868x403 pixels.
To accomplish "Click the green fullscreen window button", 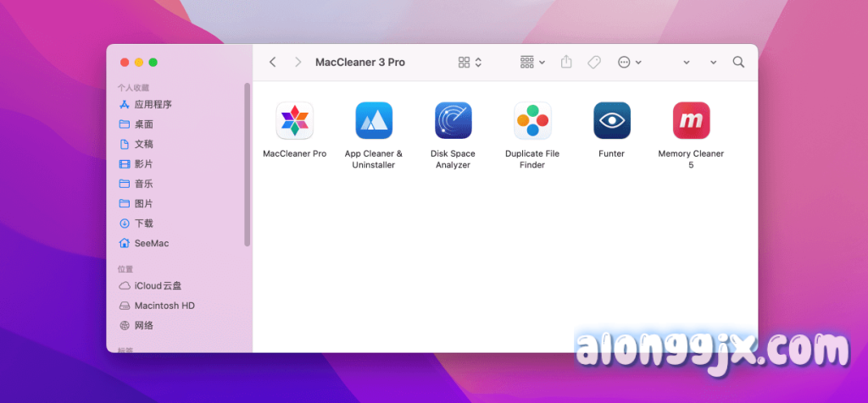I will [x=153, y=63].
